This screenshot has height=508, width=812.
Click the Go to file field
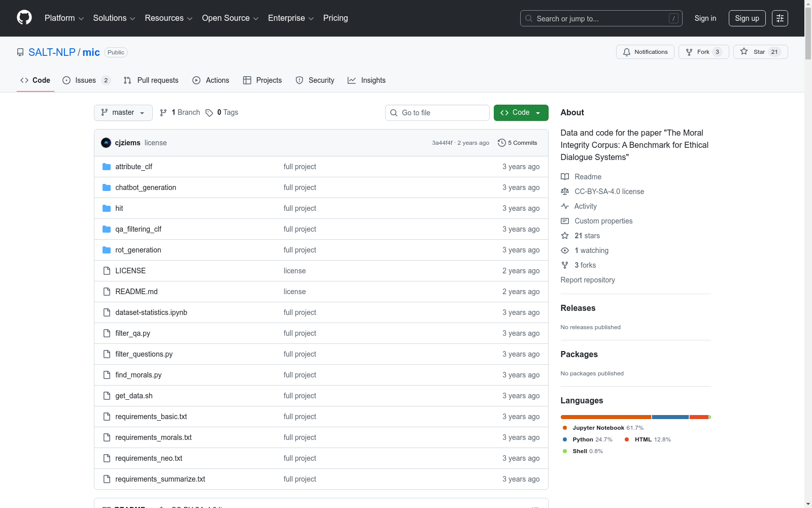(x=437, y=113)
